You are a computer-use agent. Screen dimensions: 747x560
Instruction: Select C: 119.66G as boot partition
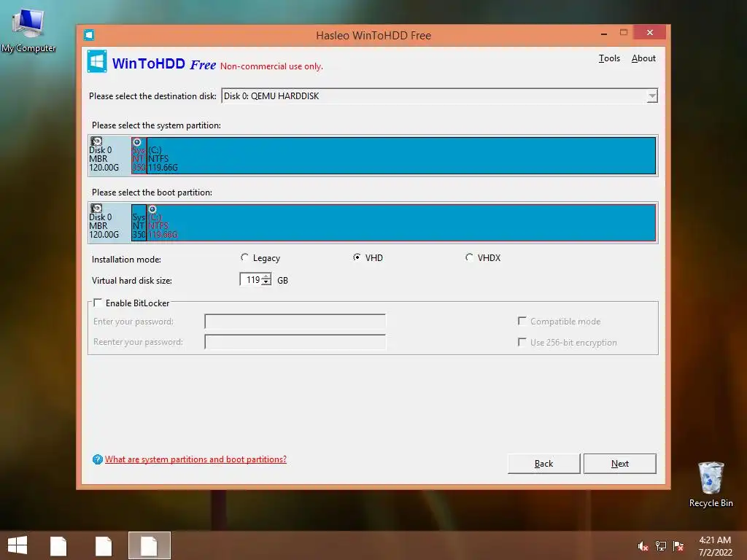tap(401, 222)
